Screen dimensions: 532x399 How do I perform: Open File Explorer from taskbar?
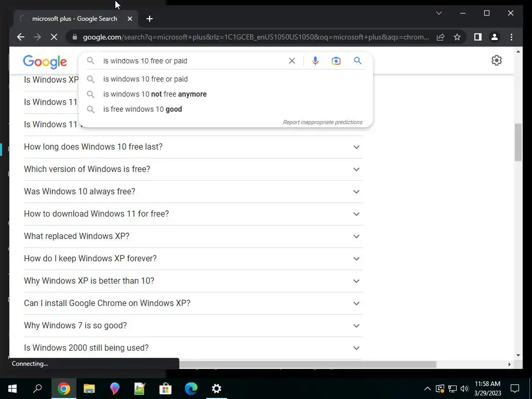(x=89, y=389)
